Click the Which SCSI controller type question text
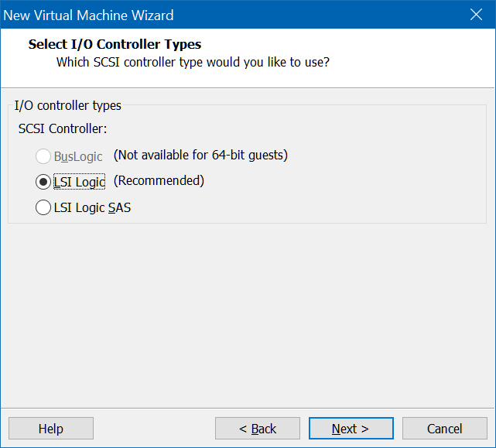The image size is (496, 448). point(193,63)
